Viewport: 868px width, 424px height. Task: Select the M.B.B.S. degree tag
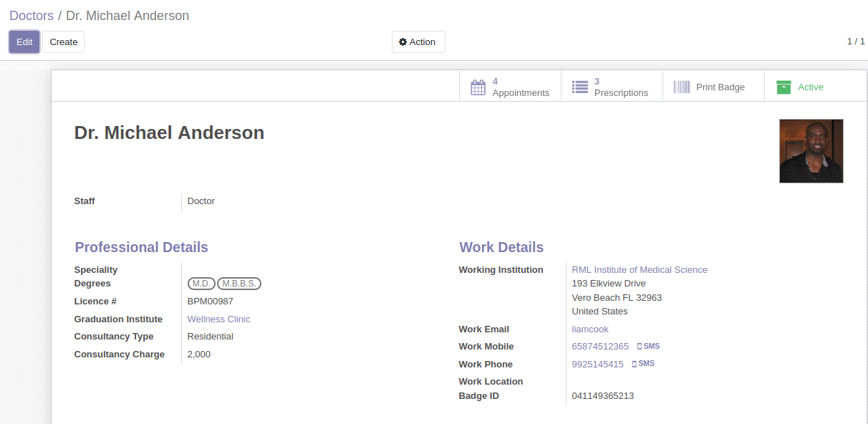[238, 283]
